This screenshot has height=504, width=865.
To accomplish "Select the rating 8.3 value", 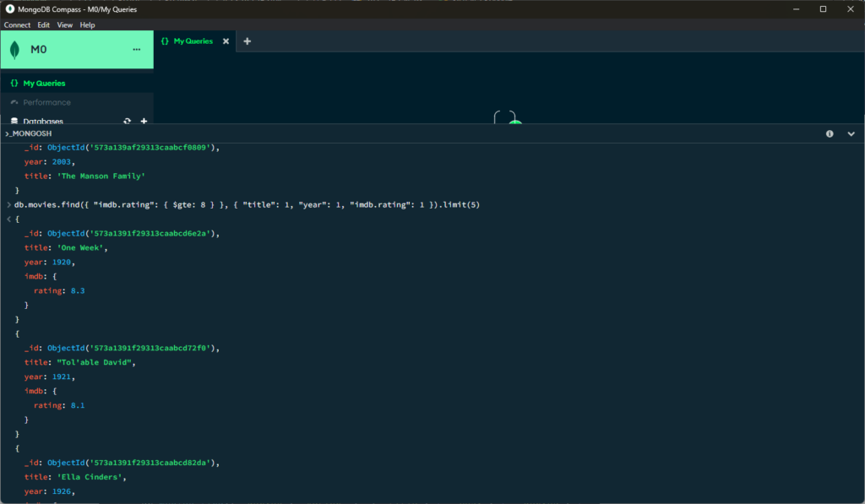I will click(x=78, y=291).
